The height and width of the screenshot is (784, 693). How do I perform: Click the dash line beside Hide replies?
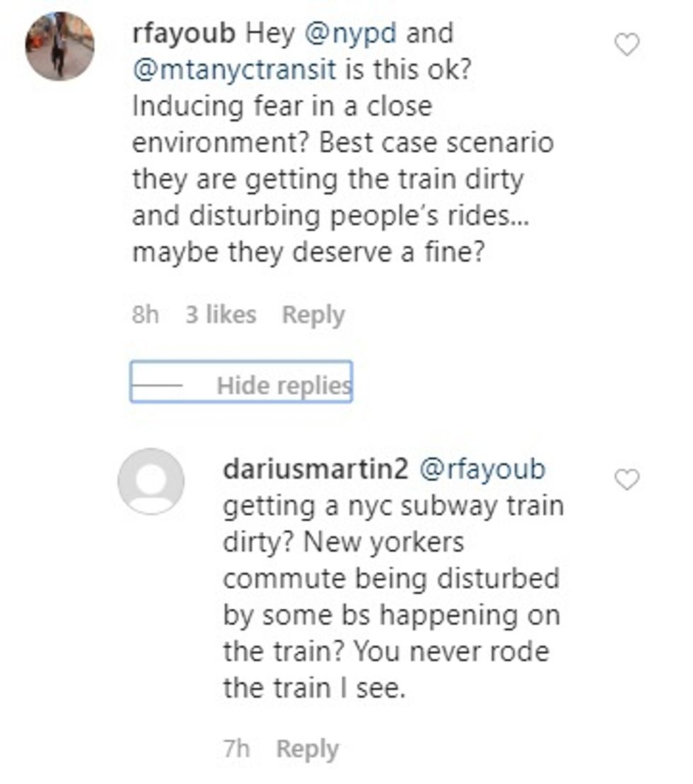click(x=157, y=385)
